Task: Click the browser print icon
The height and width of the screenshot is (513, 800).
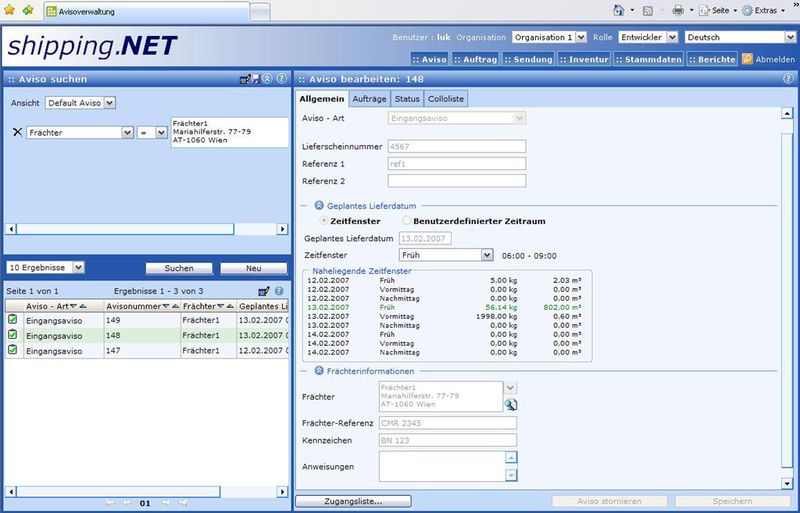Action: (677, 10)
